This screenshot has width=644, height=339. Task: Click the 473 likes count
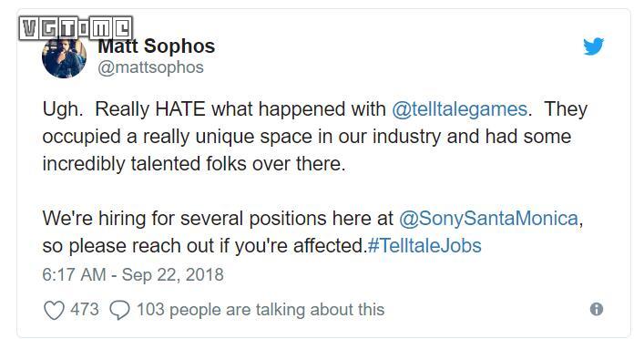coord(85,309)
